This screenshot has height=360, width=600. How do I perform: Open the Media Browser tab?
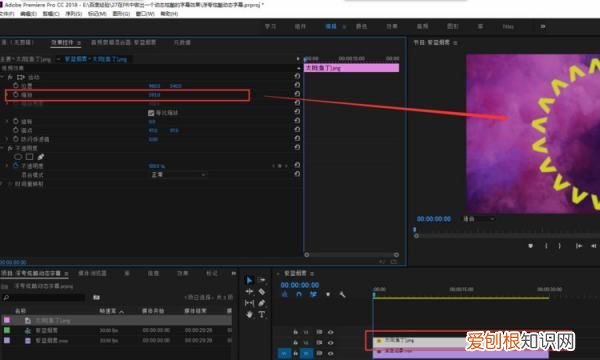92,273
